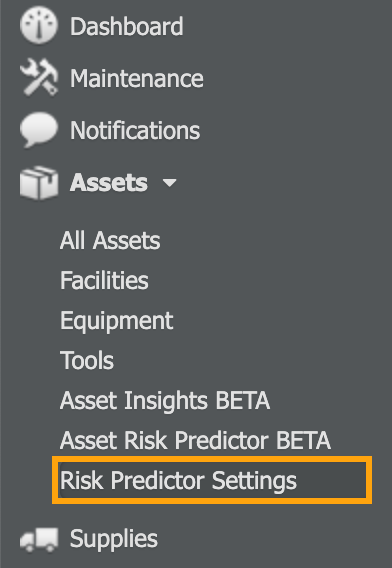Viewport: 392px width, 568px height.
Task: Open the Maintenance menu label
Action: (x=137, y=79)
